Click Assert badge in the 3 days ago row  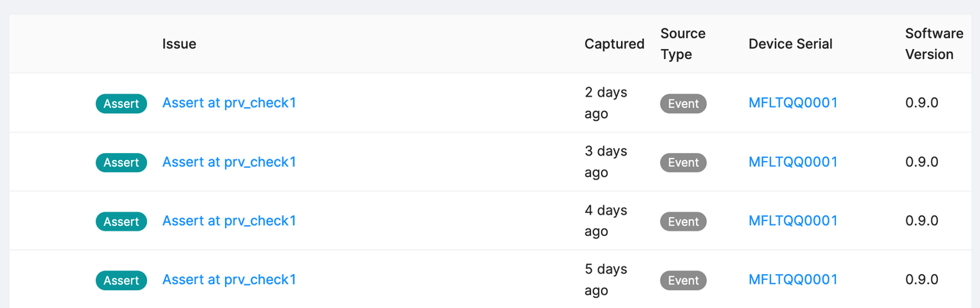[x=121, y=162]
